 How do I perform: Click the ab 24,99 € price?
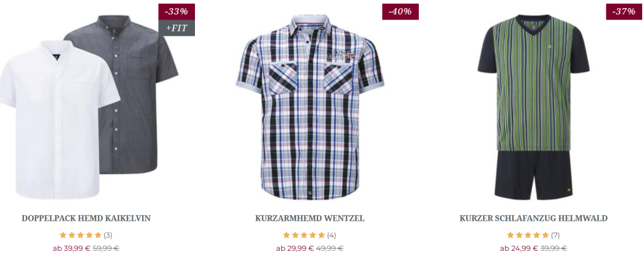[519, 248]
